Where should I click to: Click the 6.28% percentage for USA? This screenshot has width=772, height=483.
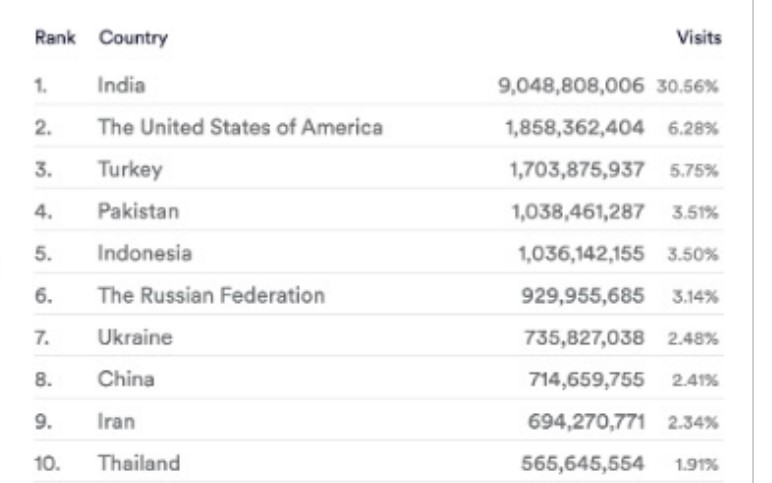[x=693, y=129]
